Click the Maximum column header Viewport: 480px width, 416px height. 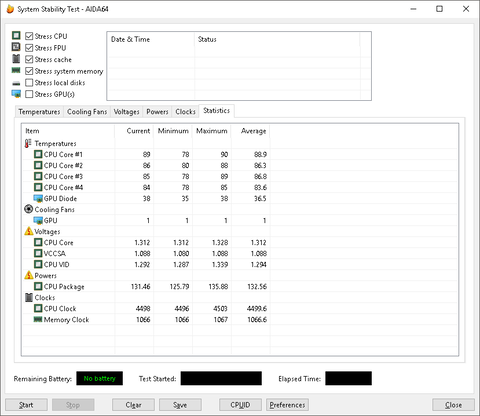[x=212, y=131]
